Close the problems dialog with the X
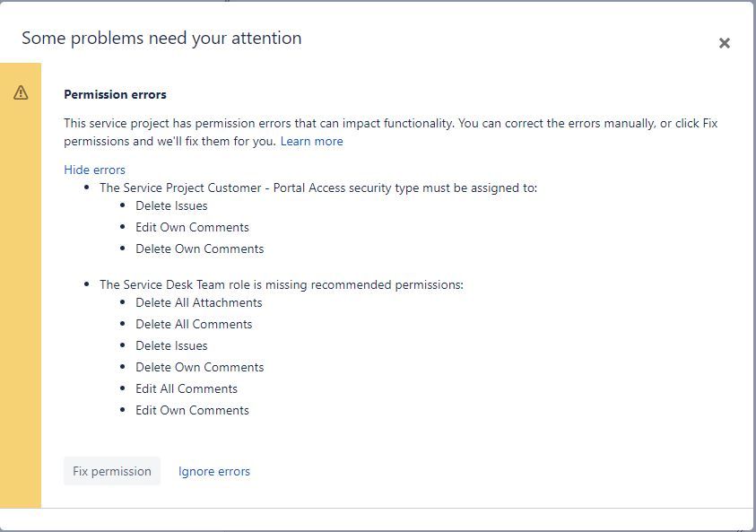 [725, 43]
